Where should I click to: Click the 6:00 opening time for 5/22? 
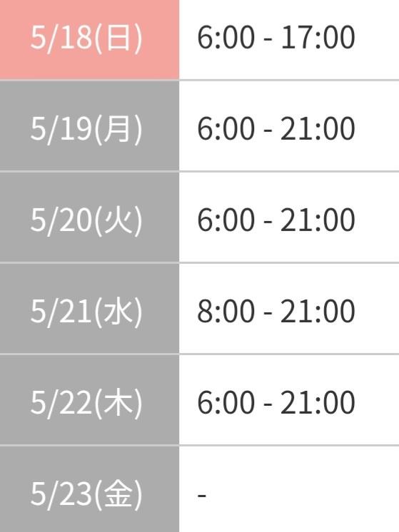226,402
